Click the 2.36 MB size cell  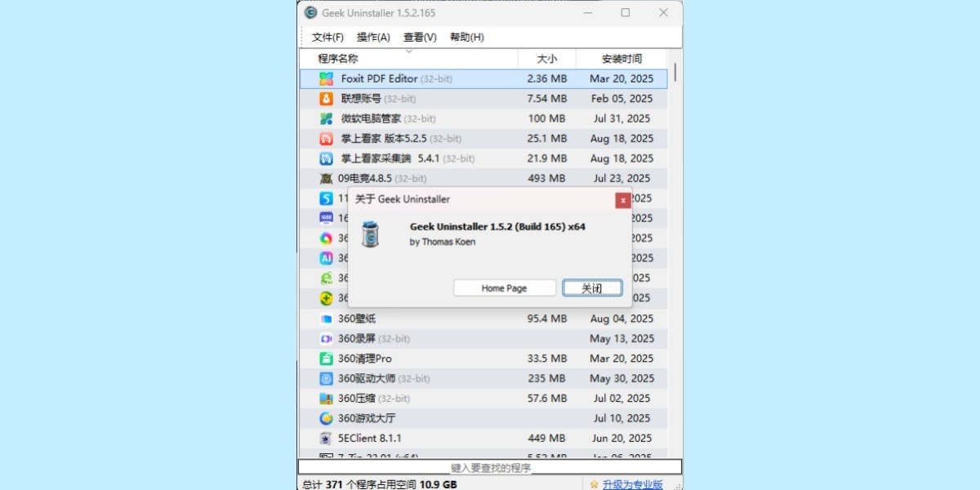[x=546, y=79]
